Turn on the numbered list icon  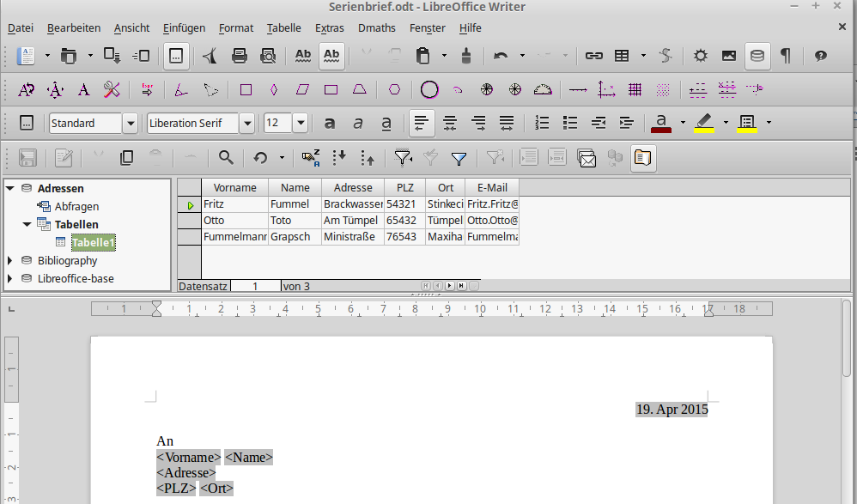pyautogui.click(x=541, y=123)
